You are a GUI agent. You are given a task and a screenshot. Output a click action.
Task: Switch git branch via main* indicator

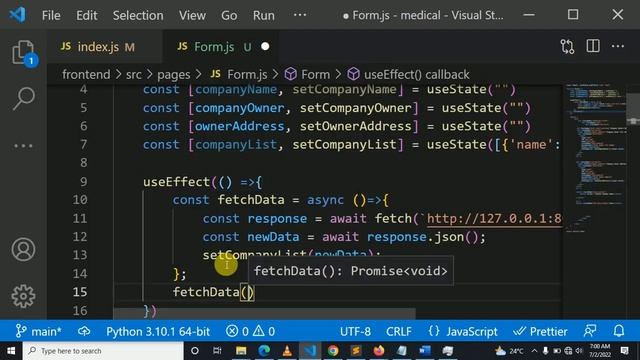click(x=38, y=331)
